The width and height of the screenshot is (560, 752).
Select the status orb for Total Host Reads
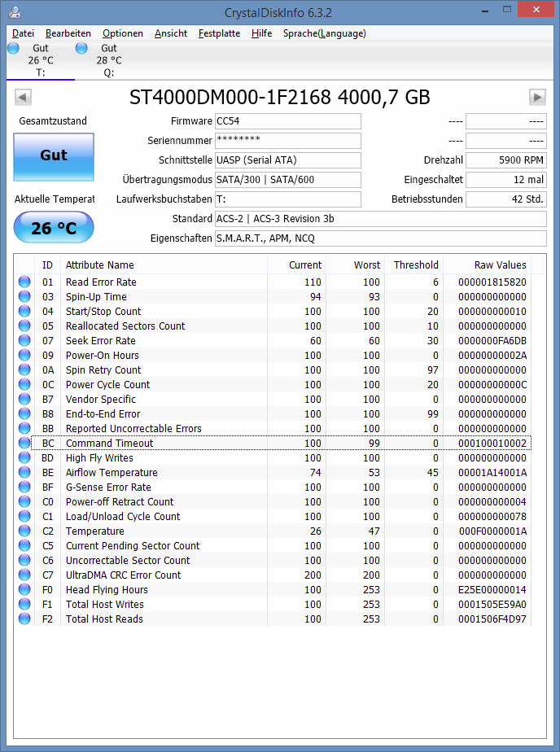click(x=24, y=619)
